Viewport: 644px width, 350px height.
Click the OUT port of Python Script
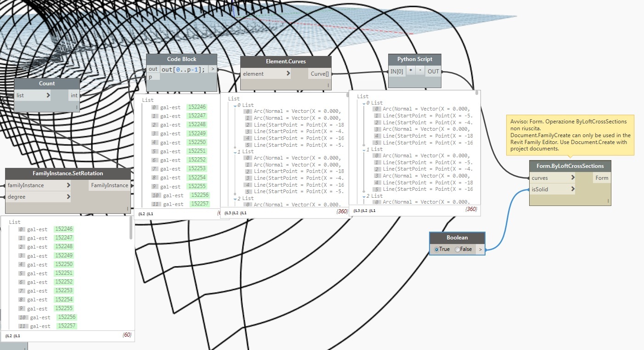pyautogui.click(x=433, y=71)
